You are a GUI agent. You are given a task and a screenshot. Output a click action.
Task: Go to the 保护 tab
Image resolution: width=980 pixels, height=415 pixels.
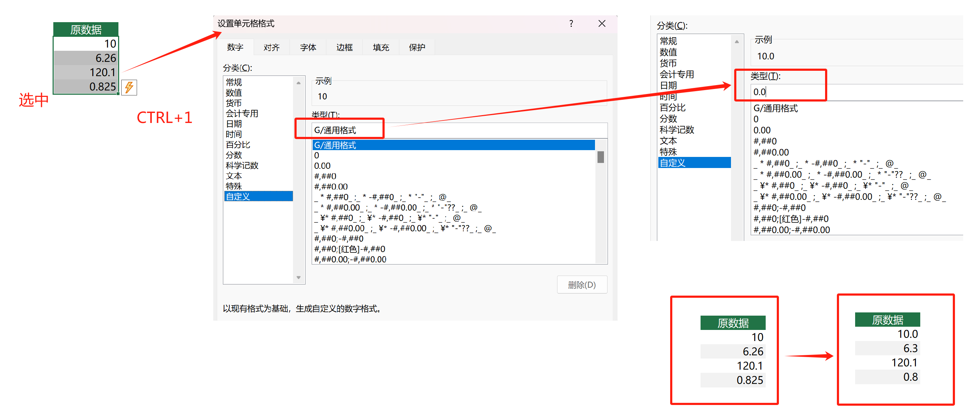click(417, 48)
